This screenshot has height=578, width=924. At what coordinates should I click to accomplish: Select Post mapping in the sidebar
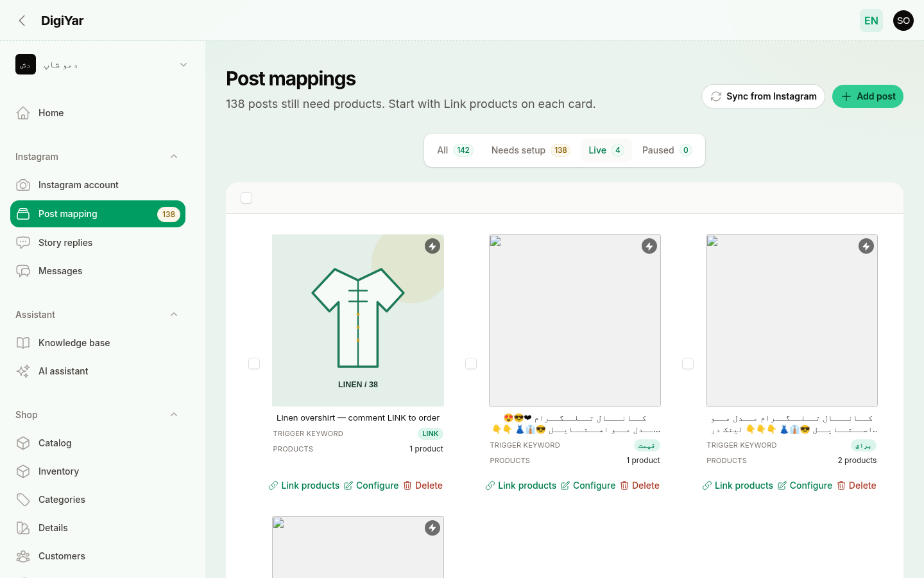coord(98,214)
